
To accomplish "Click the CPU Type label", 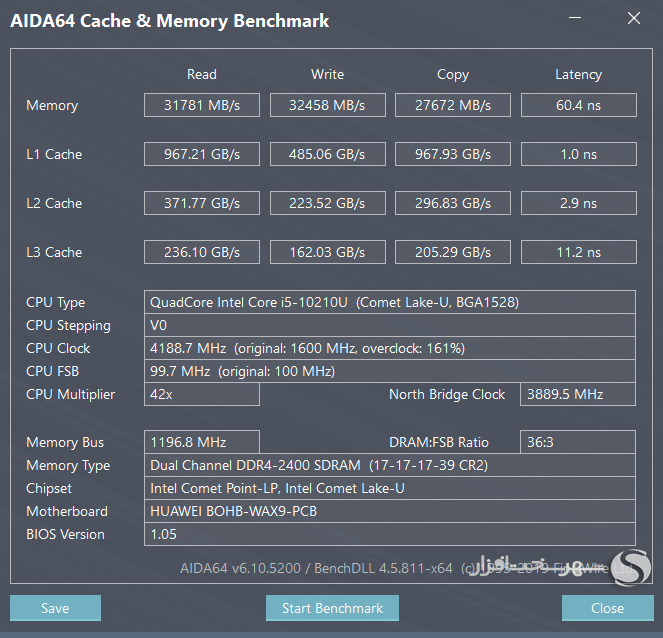I will pos(55,303).
